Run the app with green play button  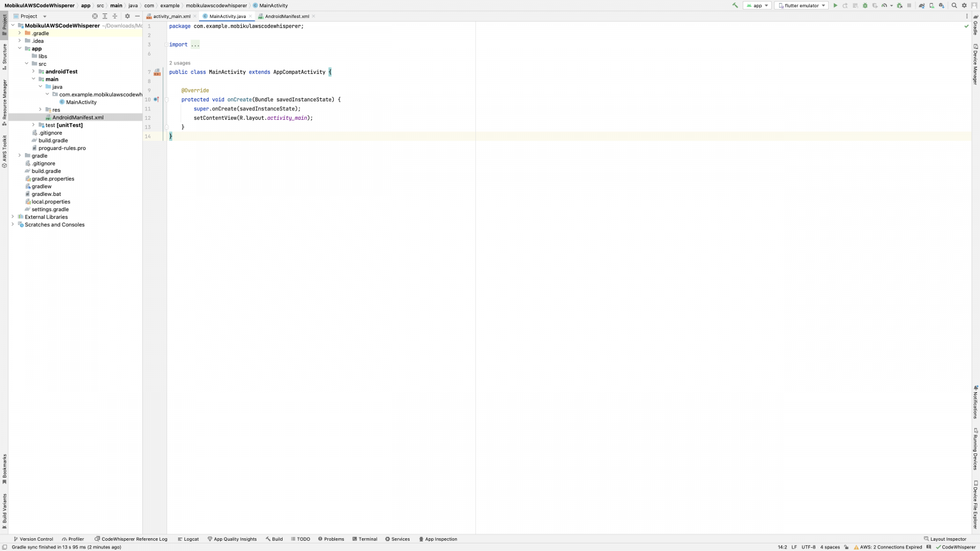835,6
